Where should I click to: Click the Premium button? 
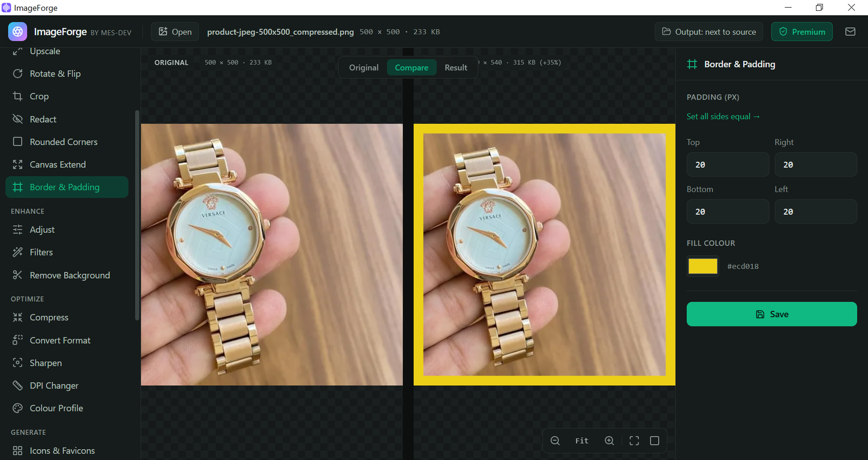click(802, 31)
